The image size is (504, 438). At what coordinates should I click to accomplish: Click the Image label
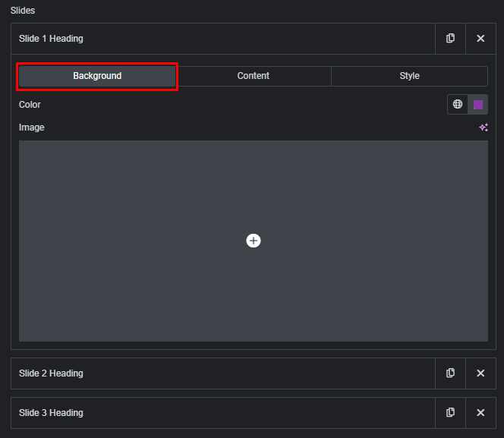click(x=32, y=128)
